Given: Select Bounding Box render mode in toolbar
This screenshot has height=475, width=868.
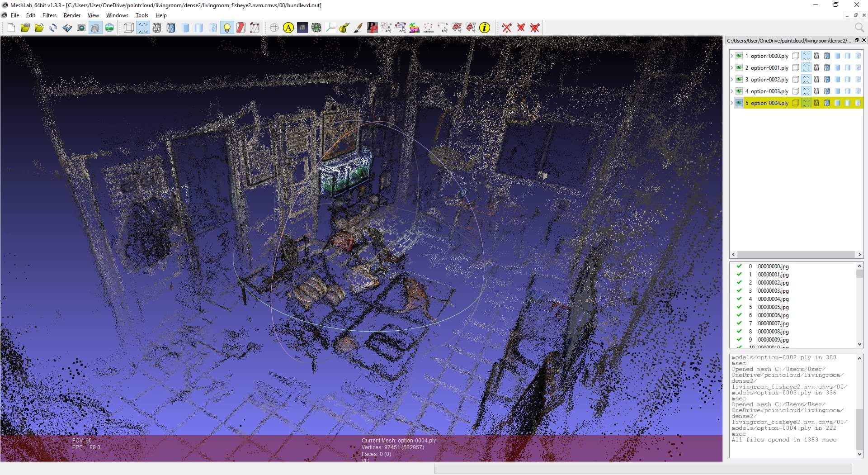Looking at the screenshot, I should click(129, 28).
